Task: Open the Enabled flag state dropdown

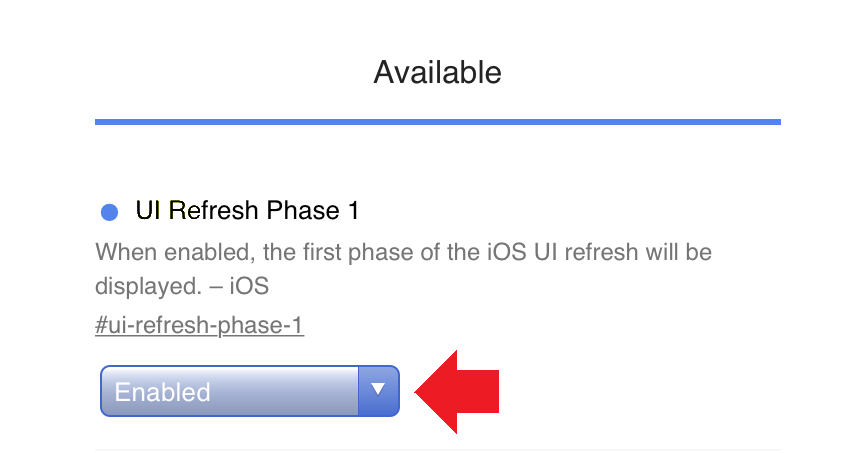Action: (249, 391)
